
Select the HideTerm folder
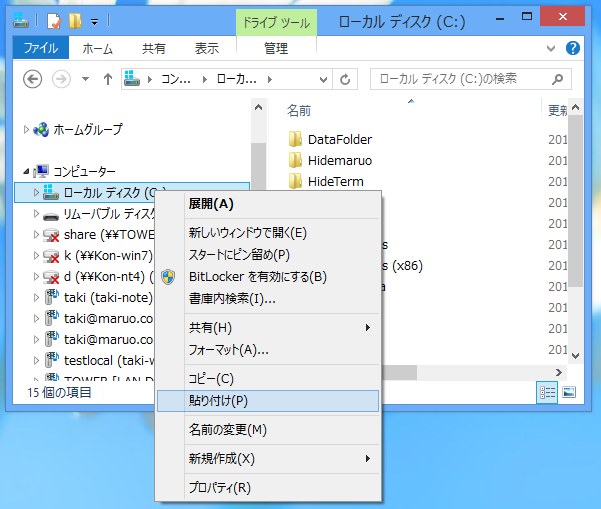pyautogui.click(x=336, y=182)
